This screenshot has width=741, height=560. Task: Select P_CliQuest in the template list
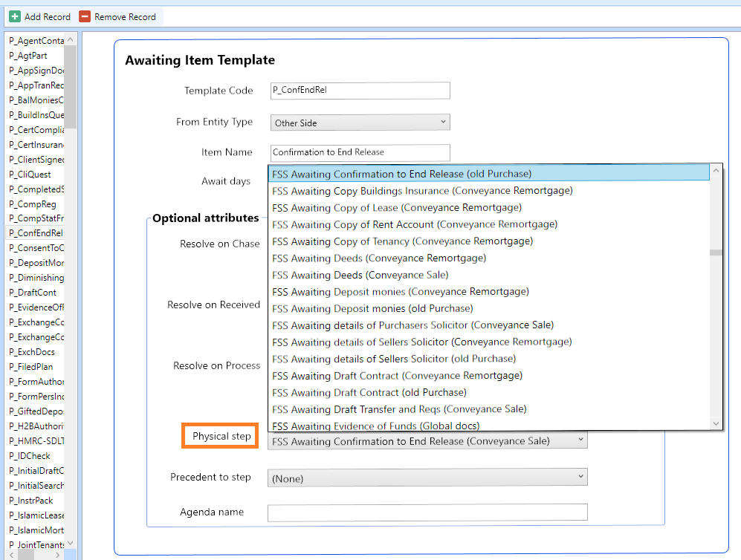[x=30, y=175]
